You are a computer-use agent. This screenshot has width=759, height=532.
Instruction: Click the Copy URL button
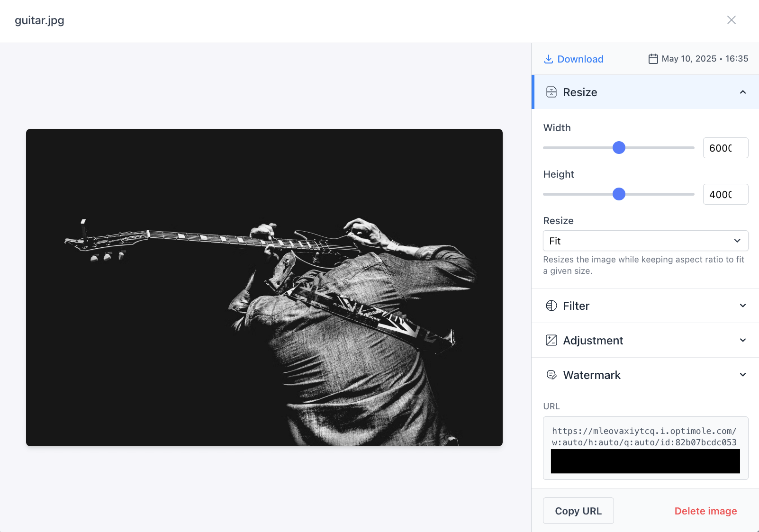[578, 511]
